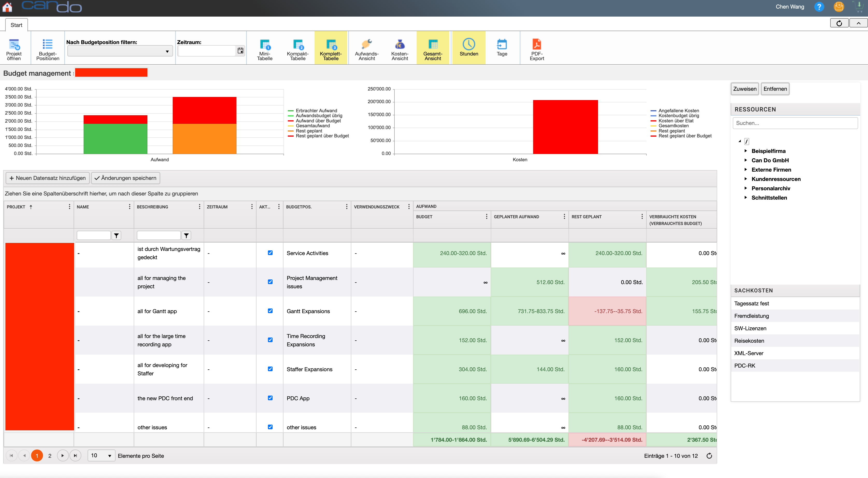Go to page 2 of table

tap(50, 456)
